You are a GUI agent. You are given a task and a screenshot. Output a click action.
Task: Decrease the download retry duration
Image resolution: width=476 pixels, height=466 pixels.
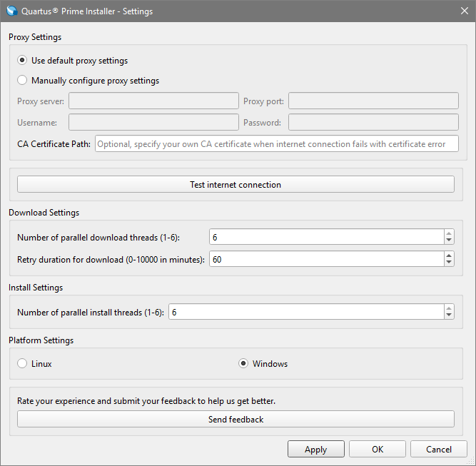(x=449, y=263)
